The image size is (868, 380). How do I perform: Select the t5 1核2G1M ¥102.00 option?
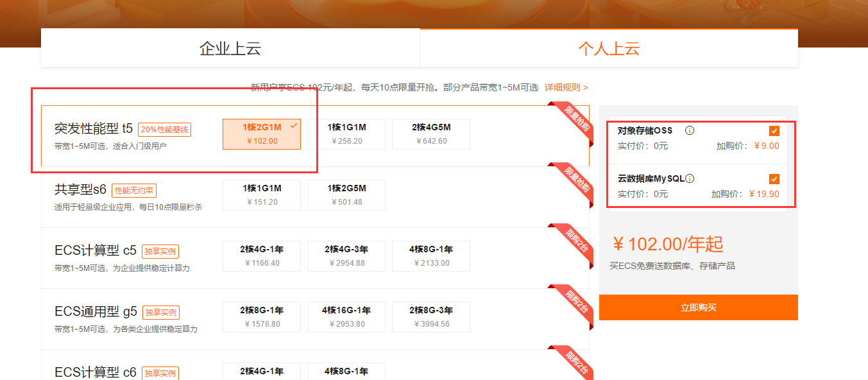[x=262, y=134]
